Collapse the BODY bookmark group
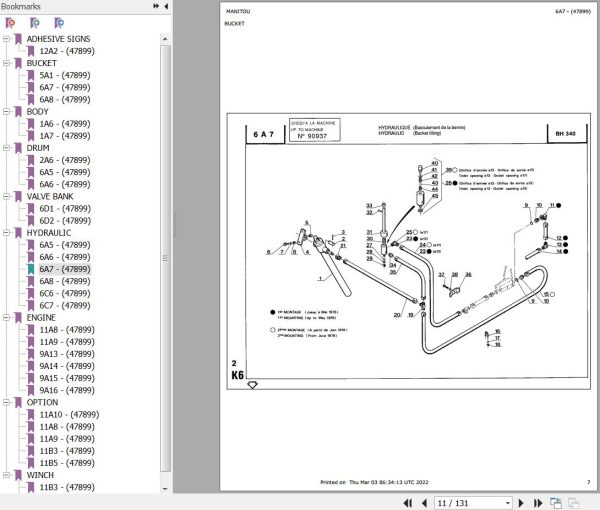 coord(6,111)
